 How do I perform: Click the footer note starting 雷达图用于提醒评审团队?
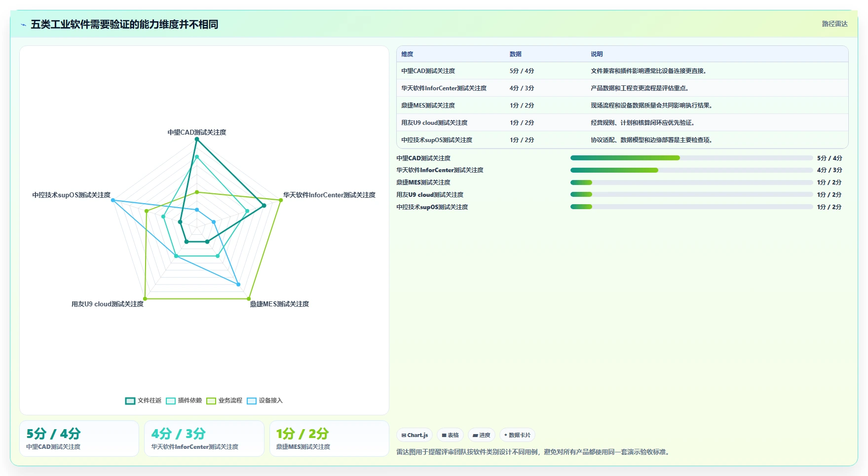point(534,452)
